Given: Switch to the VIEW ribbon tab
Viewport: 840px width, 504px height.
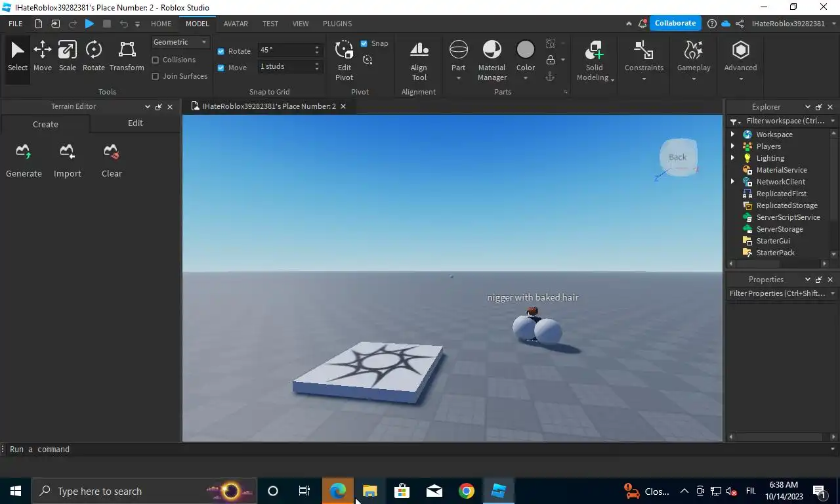Looking at the screenshot, I should 301,24.
